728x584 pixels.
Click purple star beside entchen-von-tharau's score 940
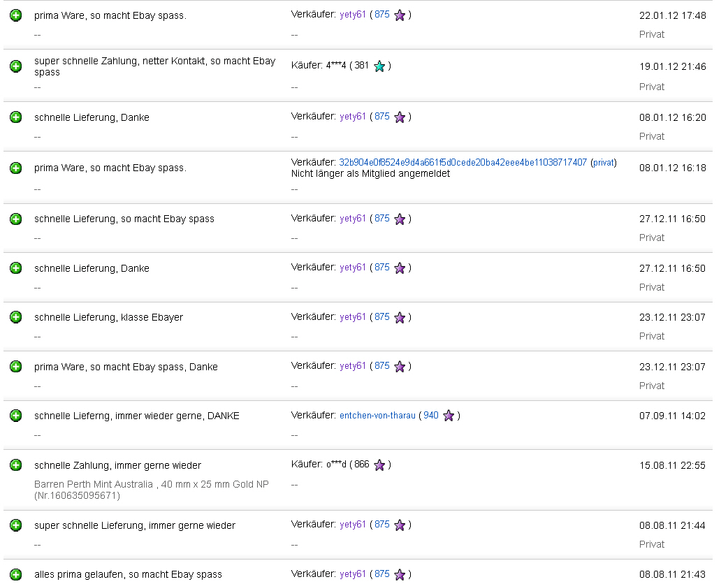tap(449, 416)
